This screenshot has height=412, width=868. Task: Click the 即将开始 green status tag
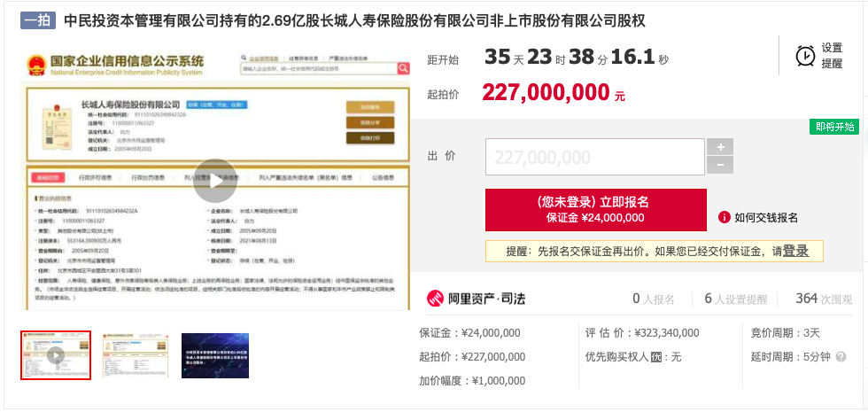click(x=834, y=127)
